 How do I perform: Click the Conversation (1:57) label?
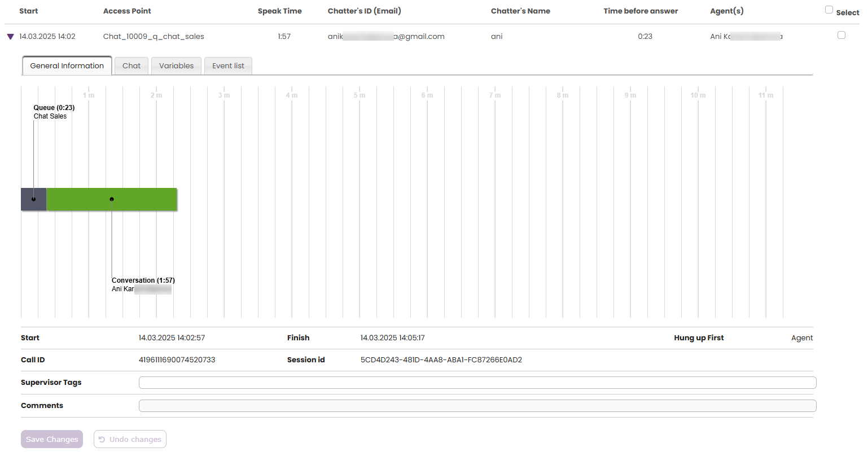[x=143, y=280]
